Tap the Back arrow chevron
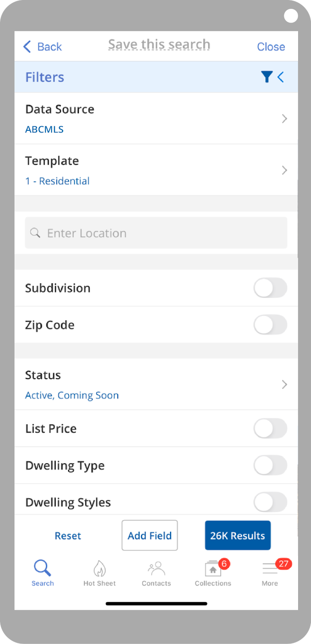 tap(27, 47)
